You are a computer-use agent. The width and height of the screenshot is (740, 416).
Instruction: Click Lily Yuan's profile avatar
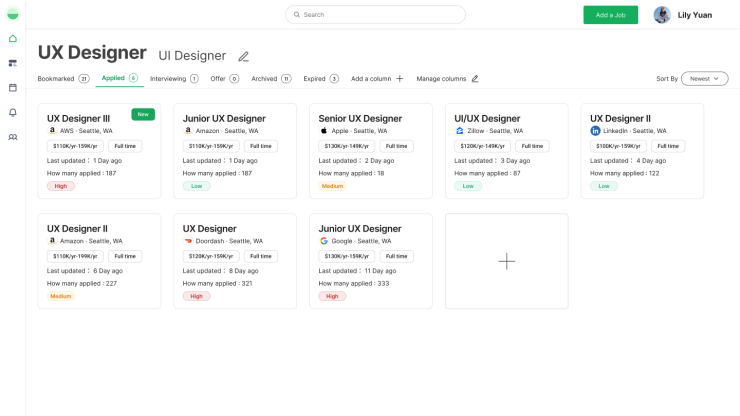[662, 15]
